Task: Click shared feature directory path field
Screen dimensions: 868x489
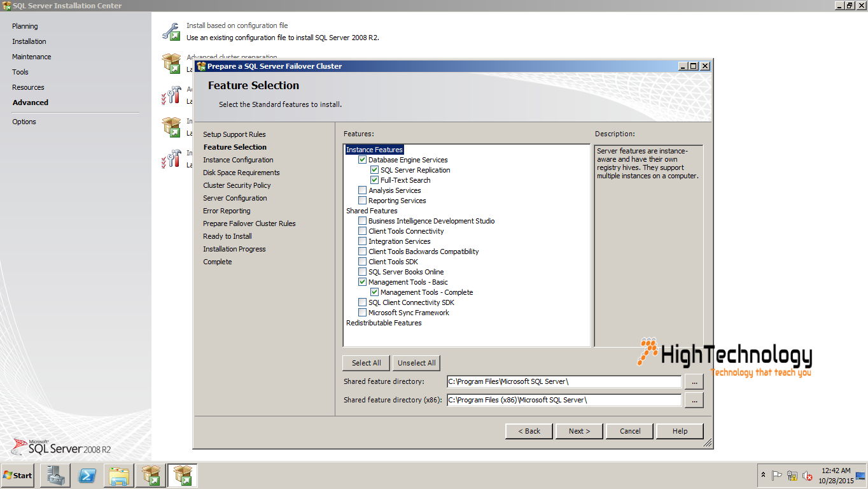Action: [564, 381]
